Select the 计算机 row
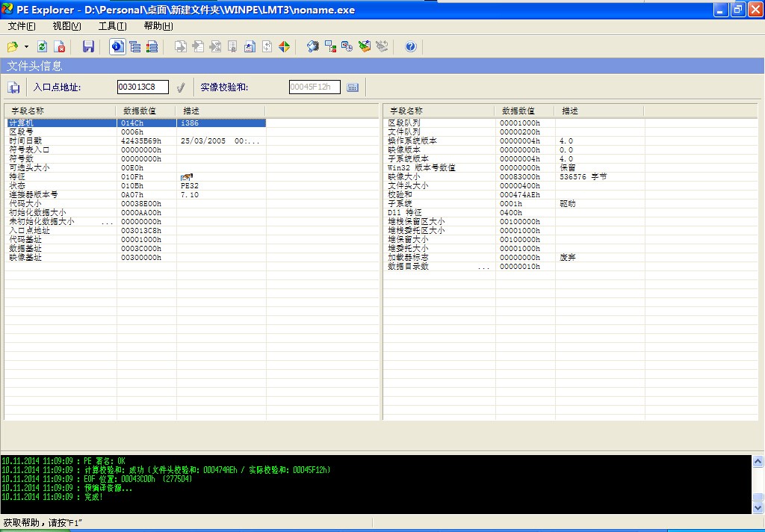Image resolution: width=765 pixels, height=532 pixels. tap(136, 123)
